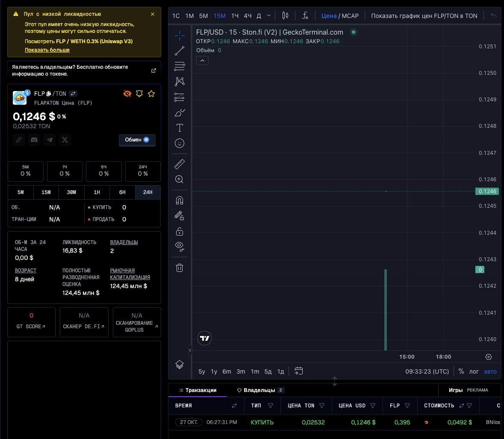Open the token X (Twitter) icon
Screen dimensions: 504x439
click(65, 140)
